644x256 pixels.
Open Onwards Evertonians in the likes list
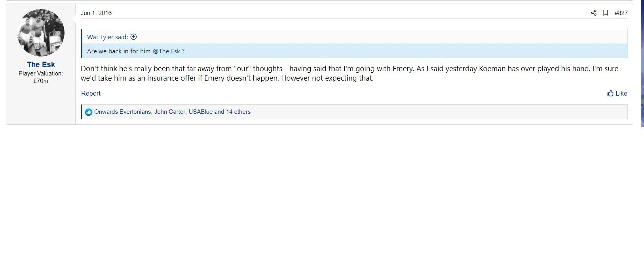pos(122,112)
